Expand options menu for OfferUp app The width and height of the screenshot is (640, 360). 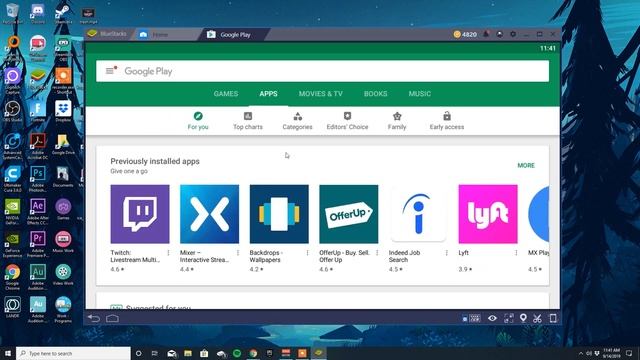click(377, 253)
